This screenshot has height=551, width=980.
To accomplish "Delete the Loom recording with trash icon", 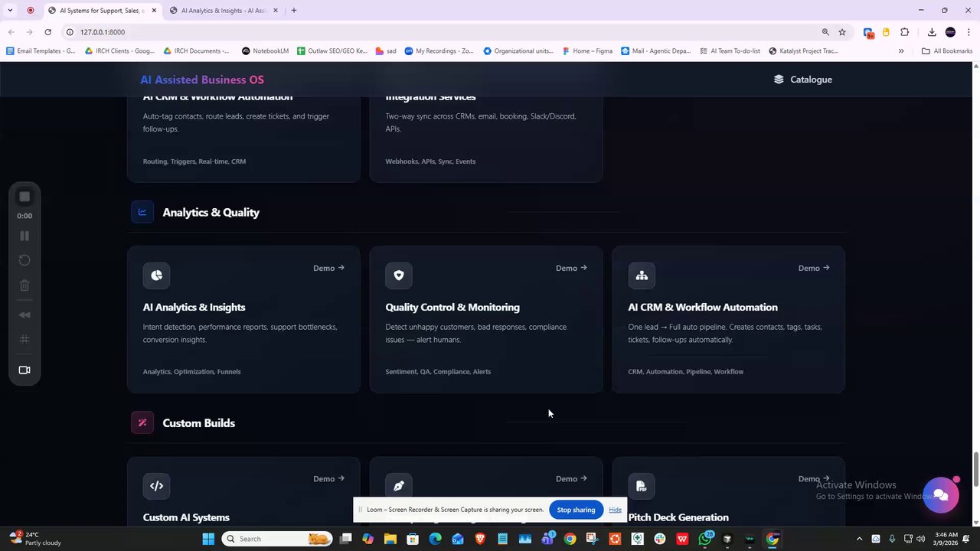I will [x=24, y=285].
